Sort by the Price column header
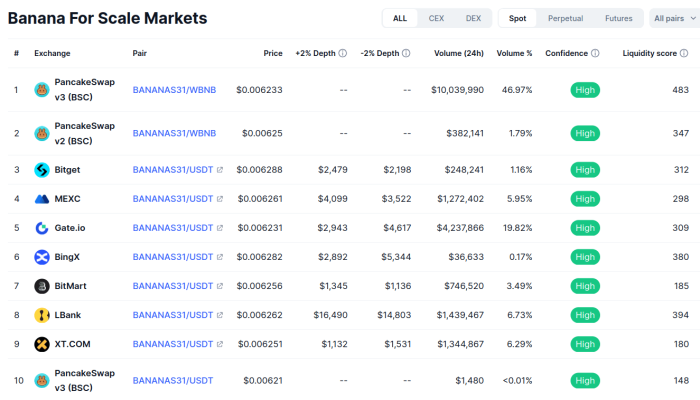The width and height of the screenshot is (700, 400). coord(273,53)
